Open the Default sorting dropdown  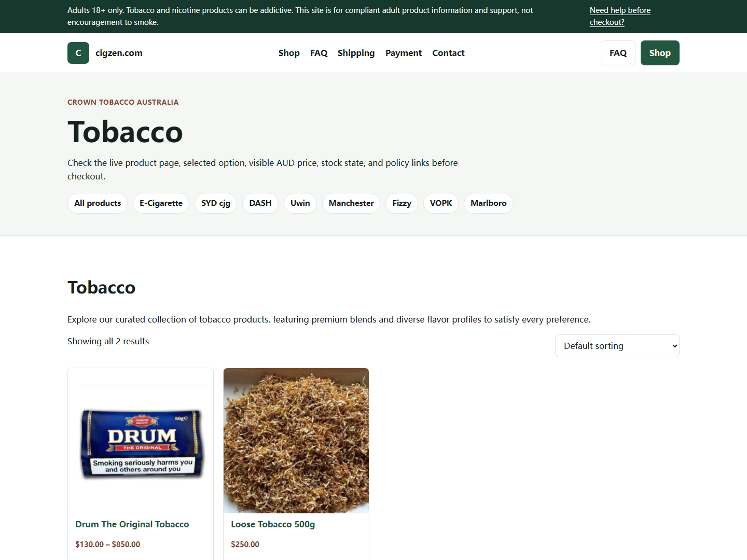(617, 346)
